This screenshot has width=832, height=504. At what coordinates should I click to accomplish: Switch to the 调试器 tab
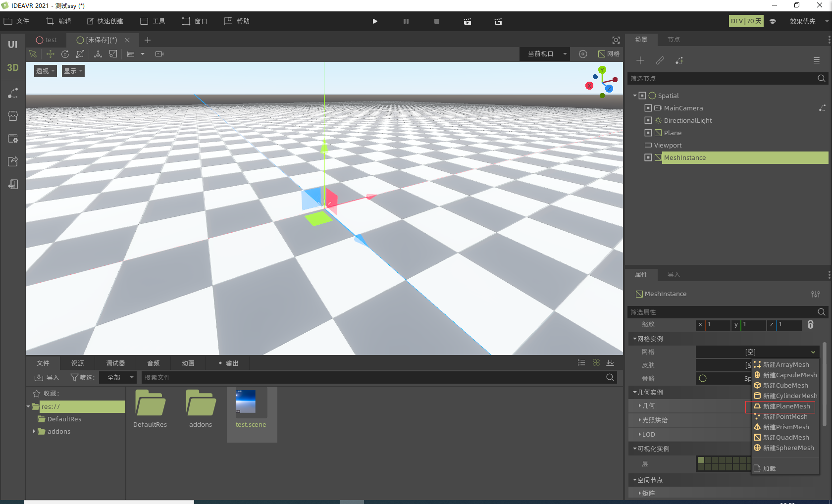(115, 363)
